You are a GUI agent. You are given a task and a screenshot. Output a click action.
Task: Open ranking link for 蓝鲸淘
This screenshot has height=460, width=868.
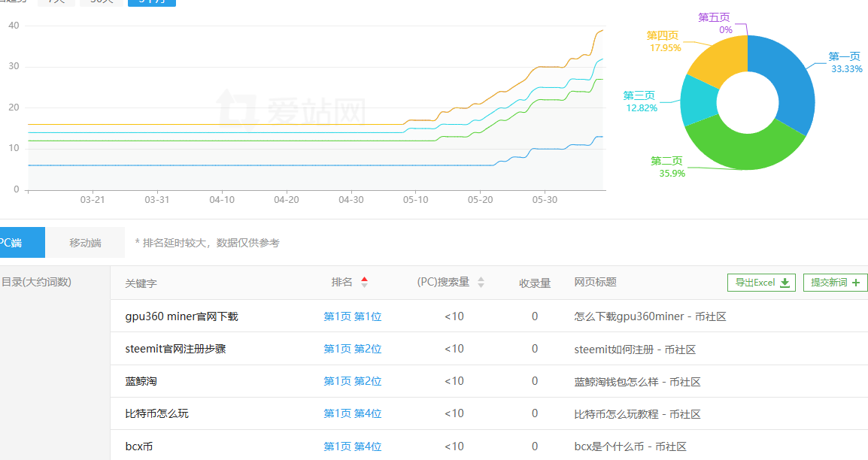[x=353, y=381]
